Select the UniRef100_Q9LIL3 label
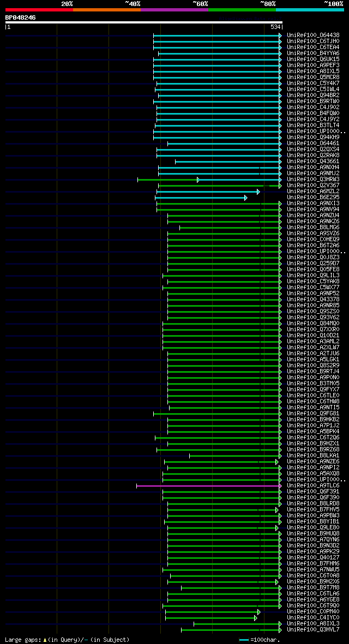 [313, 276]
